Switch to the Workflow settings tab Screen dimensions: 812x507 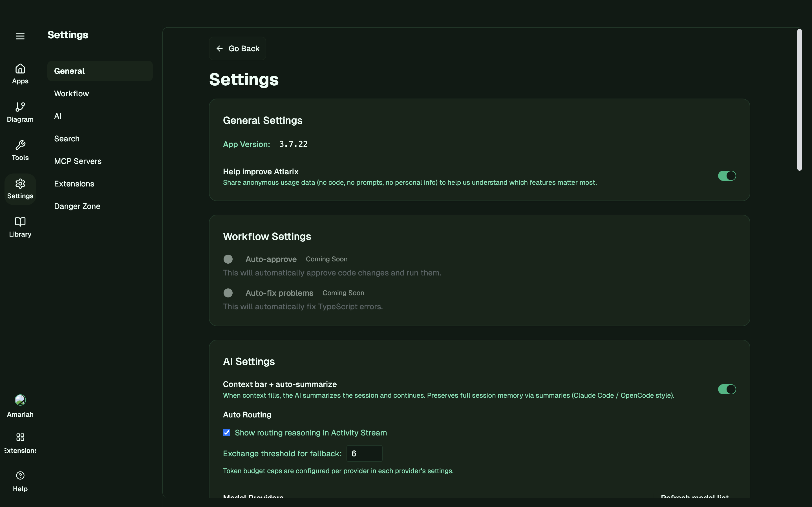71,94
